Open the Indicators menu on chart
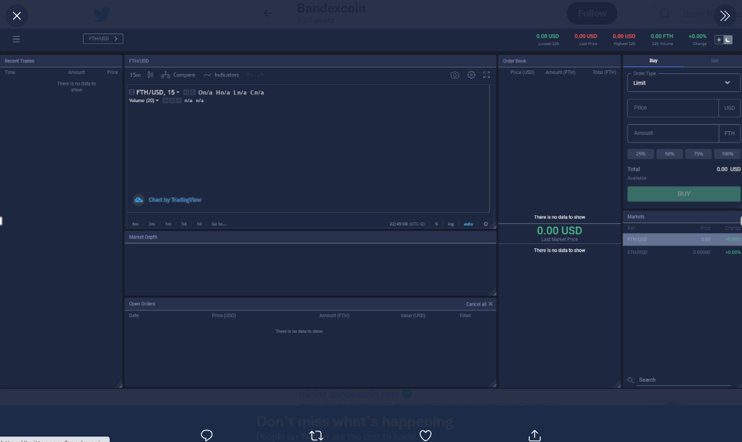 tap(221, 75)
